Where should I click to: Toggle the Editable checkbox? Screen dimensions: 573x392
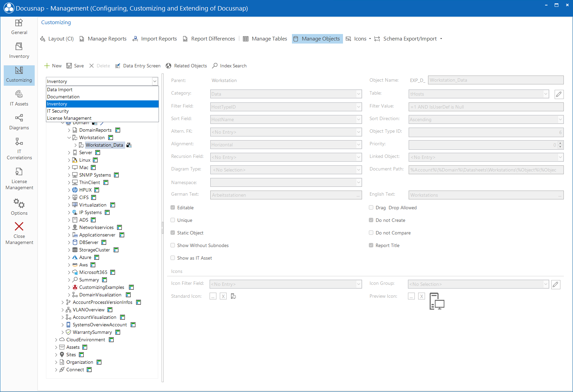[173, 208]
